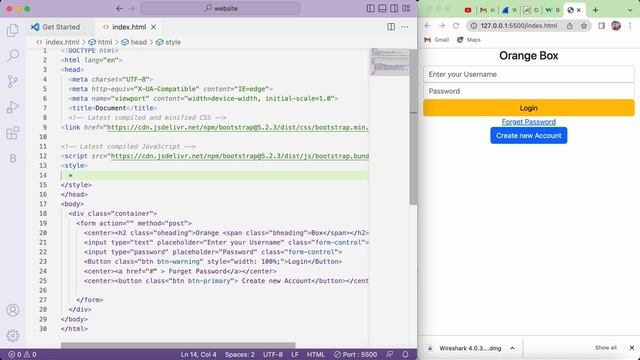Split the editor to the right
This screenshot has height=360, width=640.
coord(391,27)
